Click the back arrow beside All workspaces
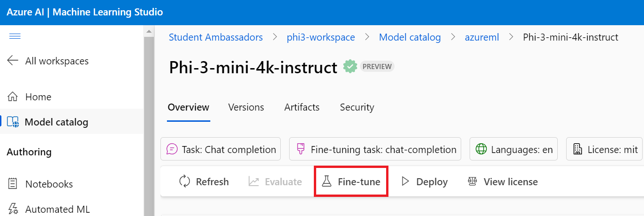This screenshot has width=644, height=216. point(13,61)
